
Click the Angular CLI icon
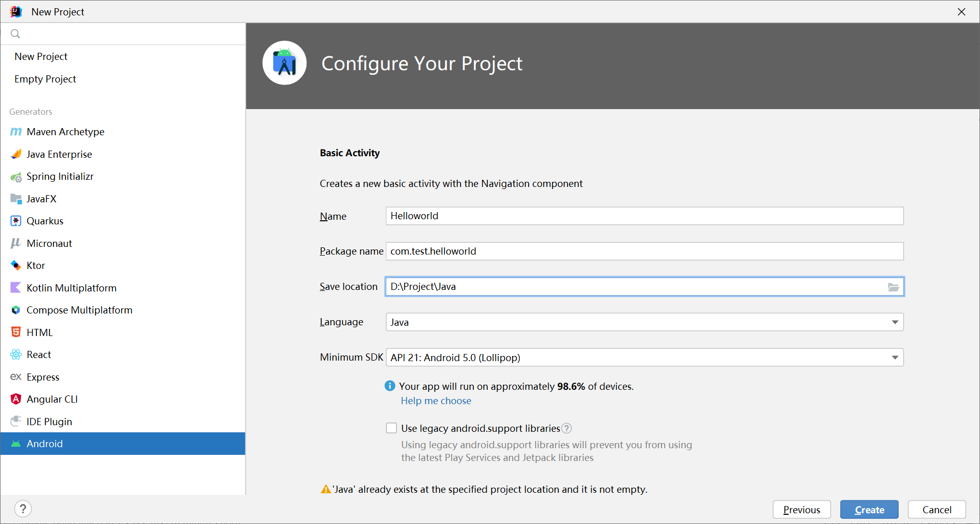click(x=16, y=399)
